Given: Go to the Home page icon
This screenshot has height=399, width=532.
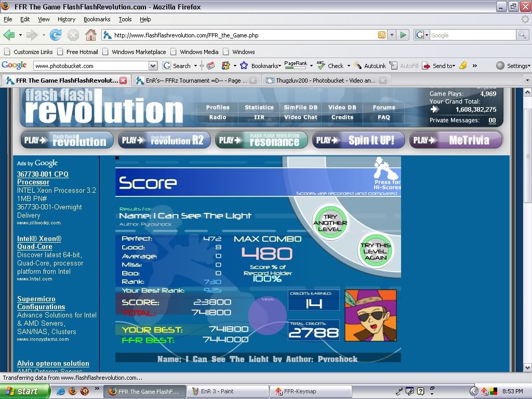Looking at the screenshot, I should pos(91,35).
